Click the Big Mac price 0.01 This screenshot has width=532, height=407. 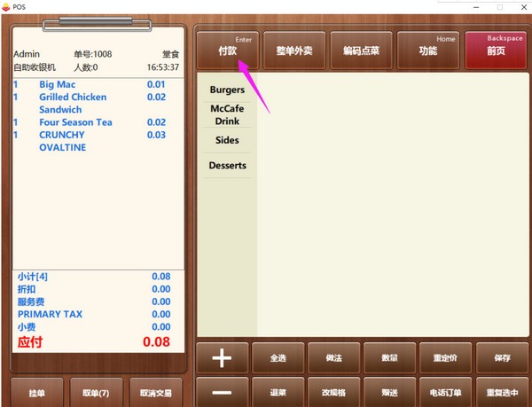pos(156,84)
